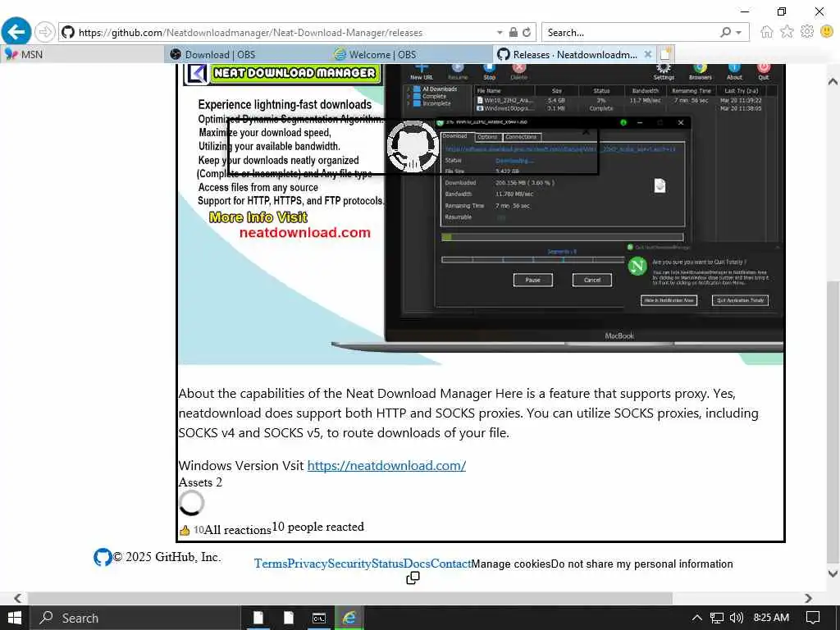Screen dimensions: 840x630
Task: Click the All reactions label
Action: click(x=237, y=530)
